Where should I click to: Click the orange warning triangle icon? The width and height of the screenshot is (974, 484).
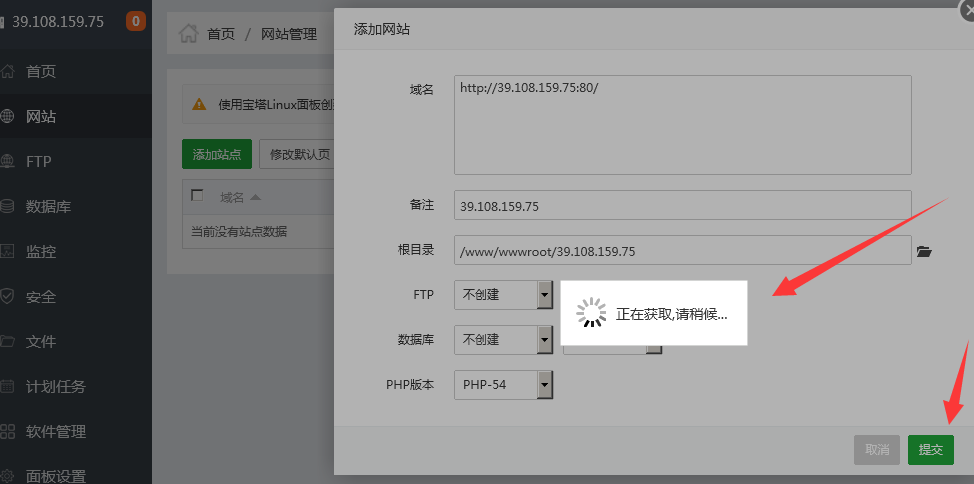click(x=199, y=104)
